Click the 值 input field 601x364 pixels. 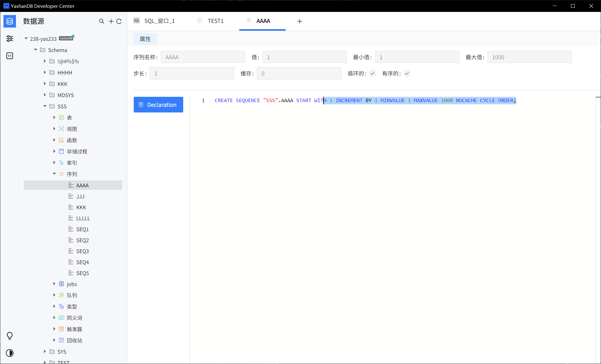point(304,57)
